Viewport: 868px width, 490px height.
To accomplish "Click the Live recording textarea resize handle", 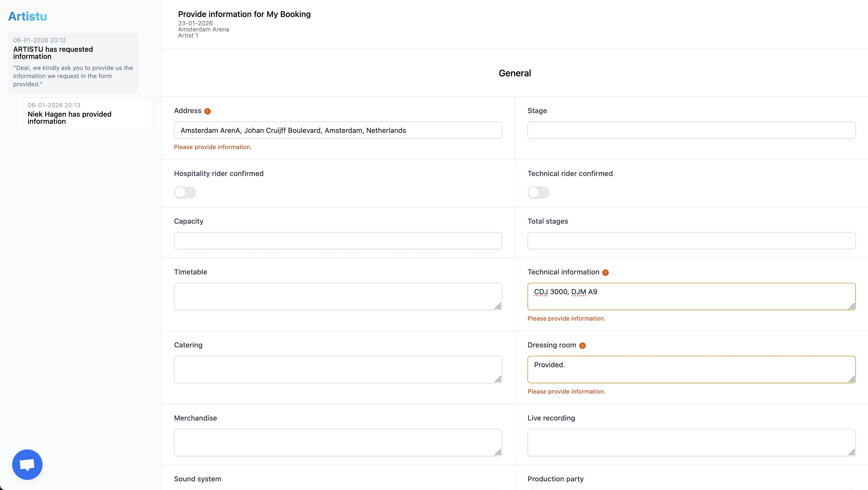I will pyautogui.click(x=852, y=452).
